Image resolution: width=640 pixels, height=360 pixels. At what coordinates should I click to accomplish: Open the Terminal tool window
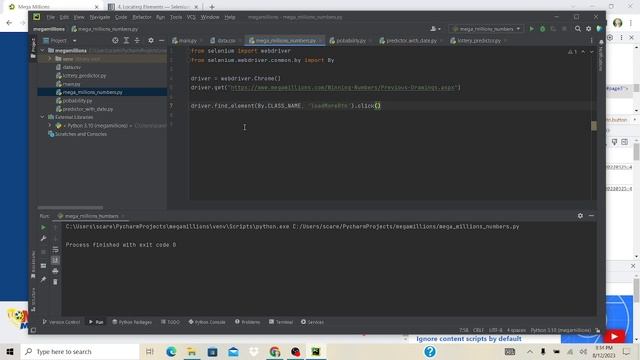click(281, 322)
